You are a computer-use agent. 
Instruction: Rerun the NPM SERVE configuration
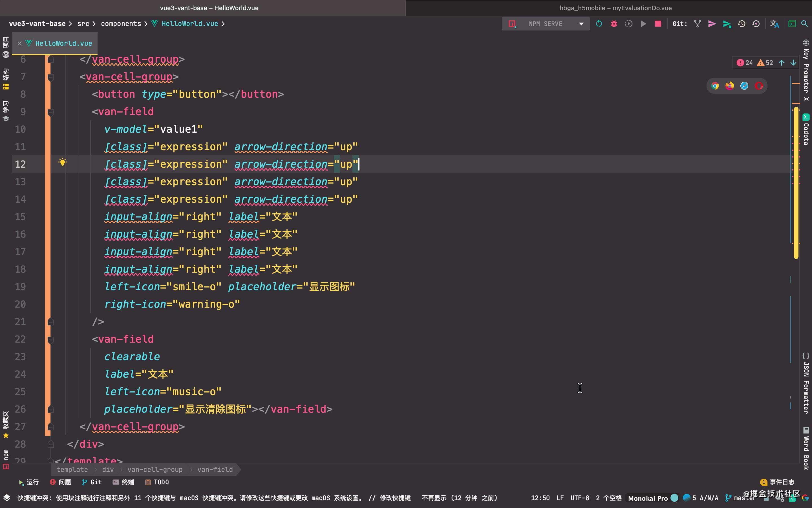pos(599,24)
